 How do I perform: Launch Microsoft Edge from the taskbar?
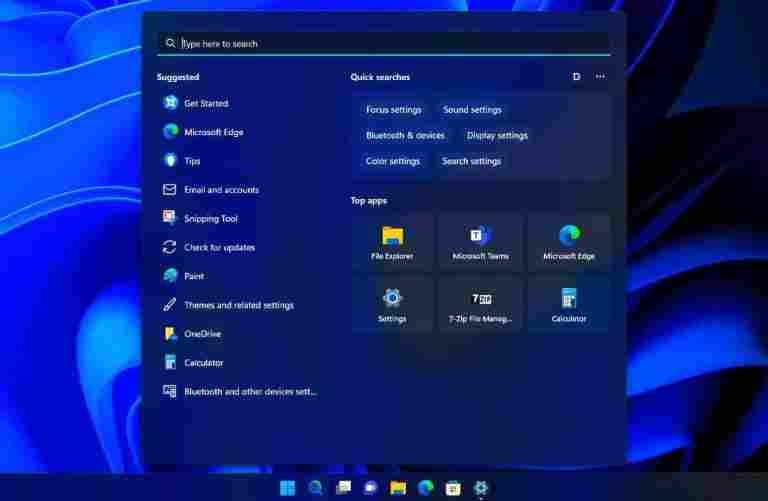click(426, 488)
